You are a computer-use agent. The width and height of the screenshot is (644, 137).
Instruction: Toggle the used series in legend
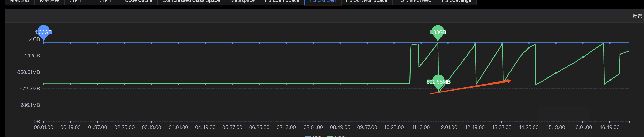336,136
